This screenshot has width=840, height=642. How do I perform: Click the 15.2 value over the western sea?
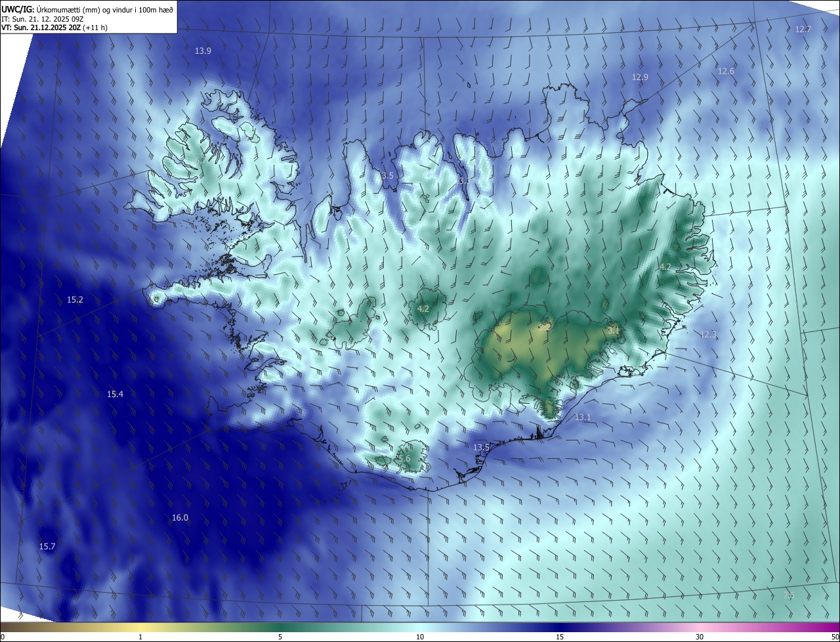click(x=75, y=299)
